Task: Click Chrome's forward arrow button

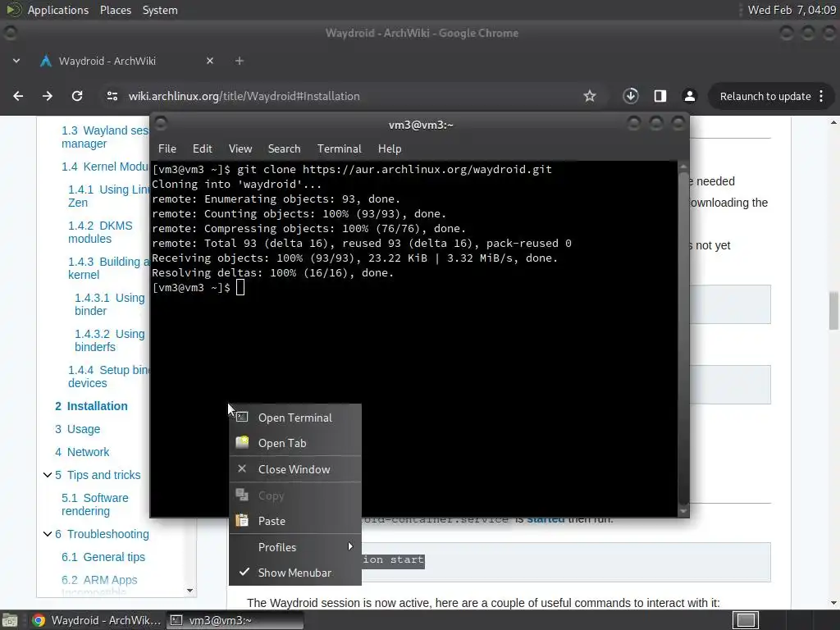Action: point(48,96)
